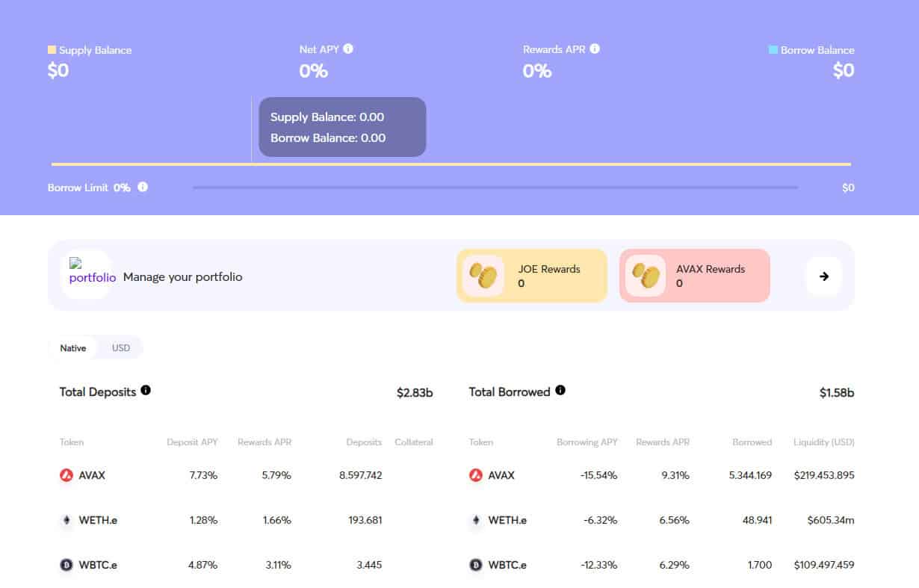Viewport: 919px width, 588px height.
Task: Click Manage your portfolio link
Action: 182,277
